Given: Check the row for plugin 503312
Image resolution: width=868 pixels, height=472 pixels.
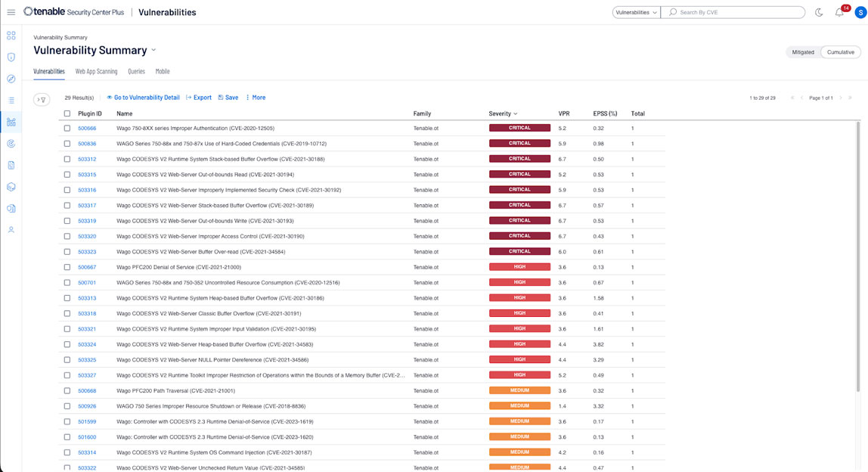Looking at the screenshot, I should tap(67, 159).
